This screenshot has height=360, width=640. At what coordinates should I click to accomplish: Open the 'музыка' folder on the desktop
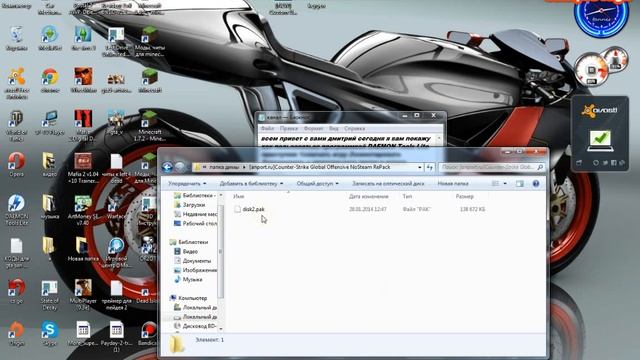tap(50, 207)
